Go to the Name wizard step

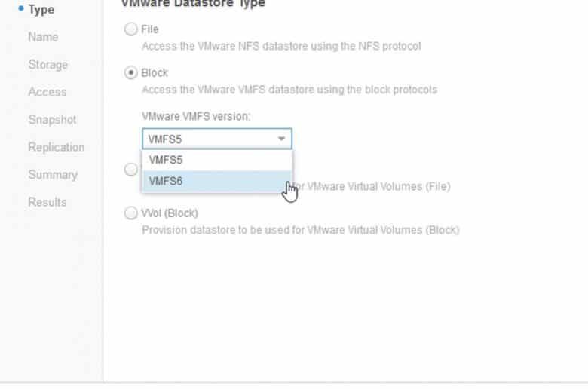[43, 37]
